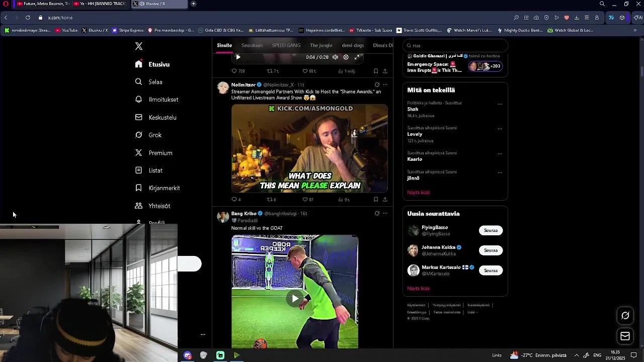Viewport: 644px width, 362px height.
Task: Bookmark the Nolimitzor post
Action: pos(376,200)
